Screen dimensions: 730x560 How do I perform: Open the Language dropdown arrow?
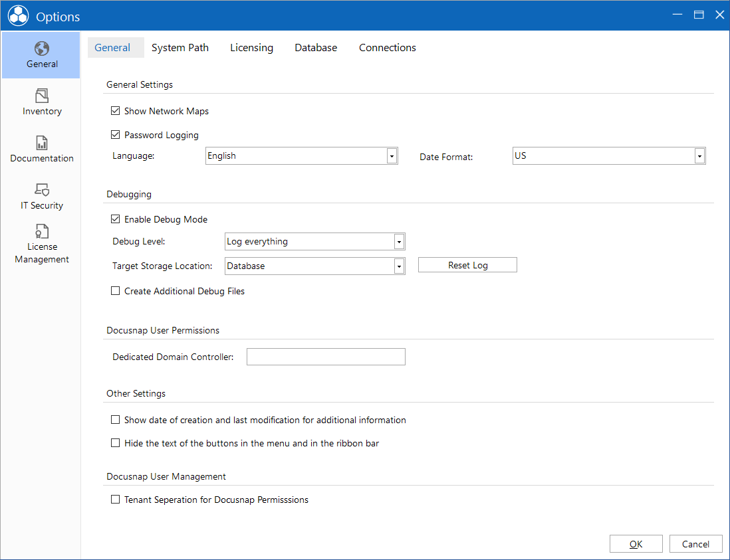coord(392,156)
